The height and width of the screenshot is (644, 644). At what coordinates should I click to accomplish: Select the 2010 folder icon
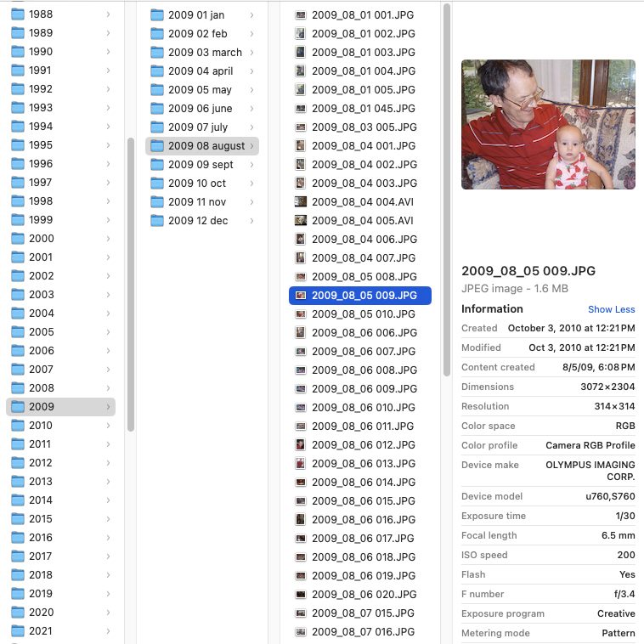pyautogui.click(x=18, y=426)
